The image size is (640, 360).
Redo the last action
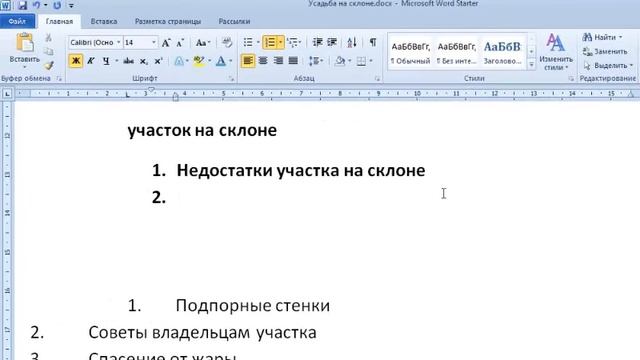57,5
